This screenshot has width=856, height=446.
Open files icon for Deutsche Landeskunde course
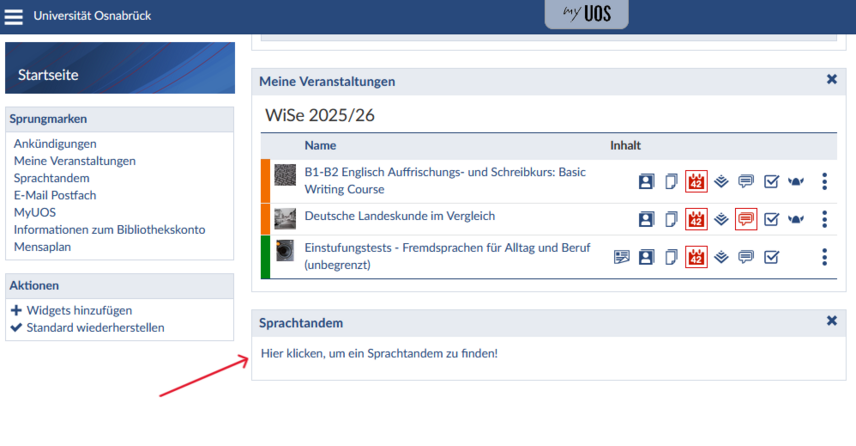[x=671, y=219]
